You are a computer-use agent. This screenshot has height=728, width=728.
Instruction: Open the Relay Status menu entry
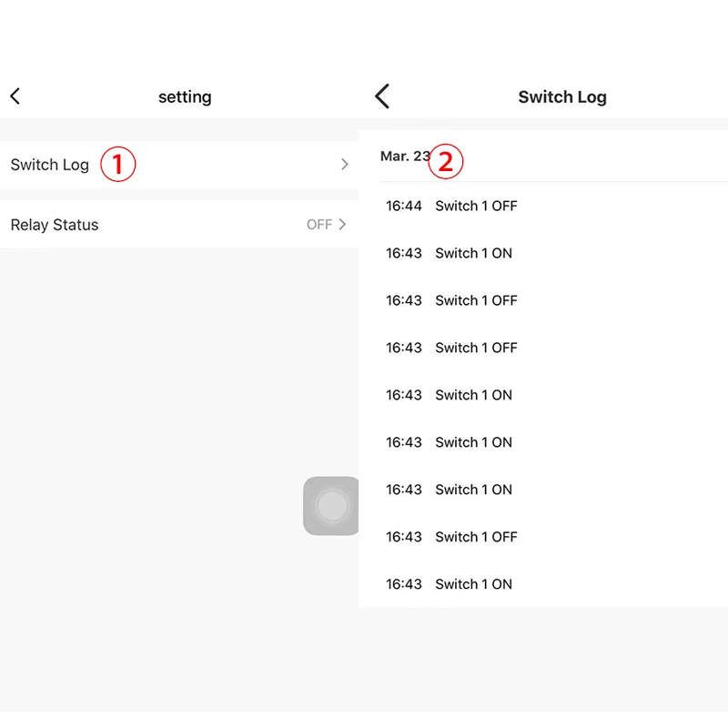[179, 224]
